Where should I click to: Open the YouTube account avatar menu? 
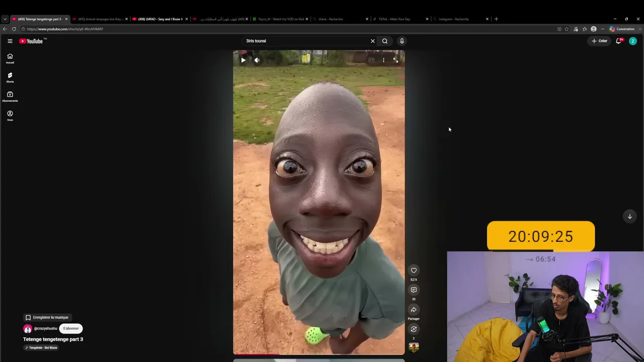tap(633, 41)
